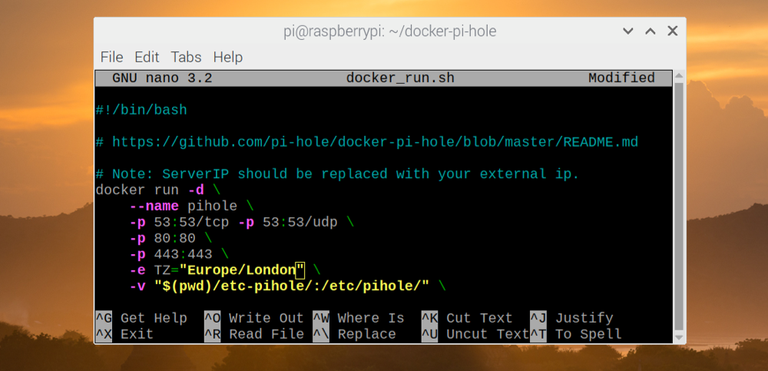Maximize the terminal window with up chevron

[x=650, y=31]
